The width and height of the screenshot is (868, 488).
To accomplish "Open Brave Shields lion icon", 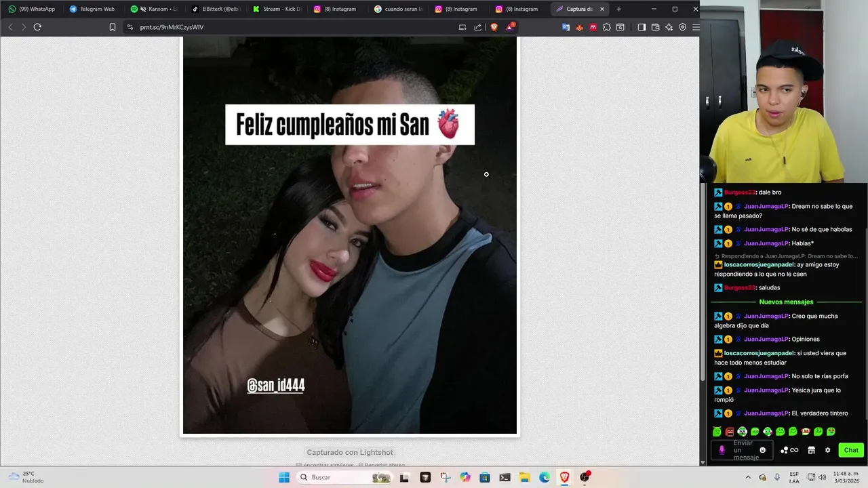I will pos(494,27).
